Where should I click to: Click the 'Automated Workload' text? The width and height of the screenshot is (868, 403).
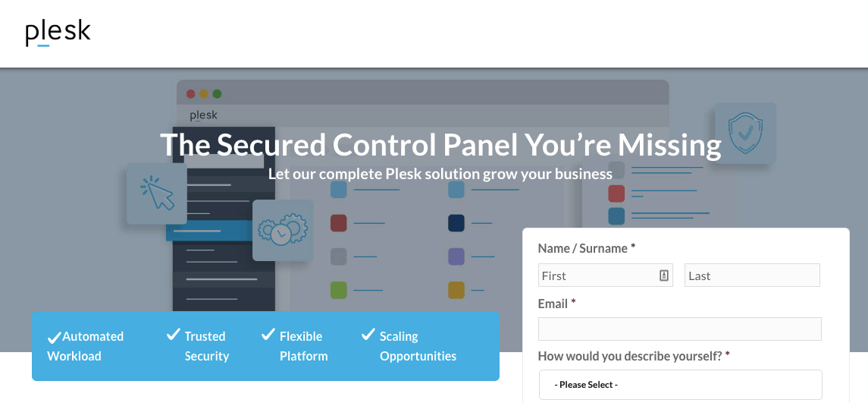pos(86,346)
